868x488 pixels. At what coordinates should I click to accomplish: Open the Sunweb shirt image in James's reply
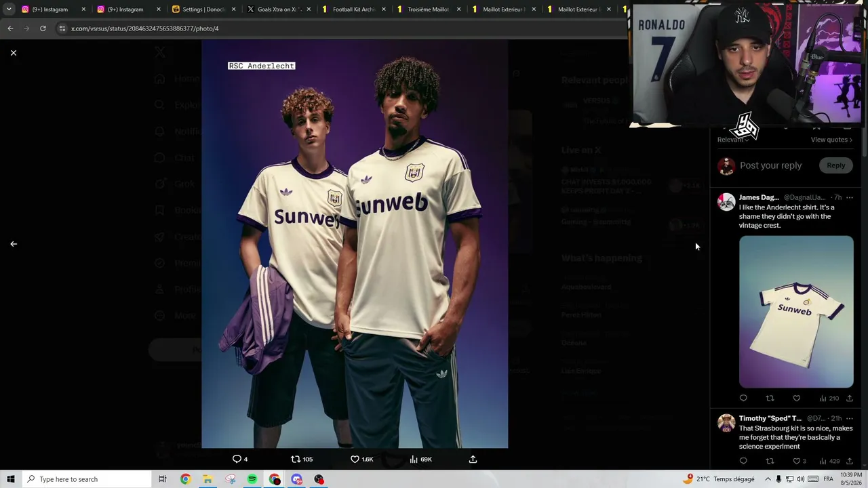pyautogui.click(x=796, y=312)
